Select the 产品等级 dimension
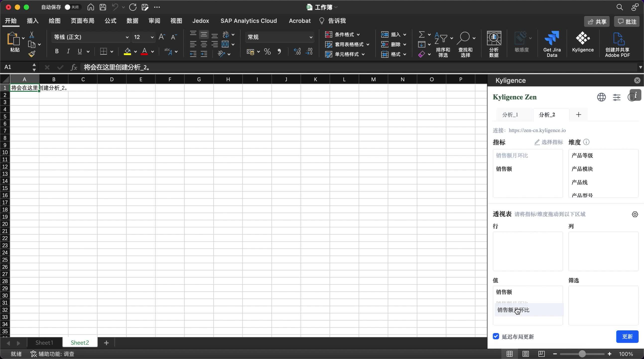Screen dimensions: 644x359 point(582,156)
